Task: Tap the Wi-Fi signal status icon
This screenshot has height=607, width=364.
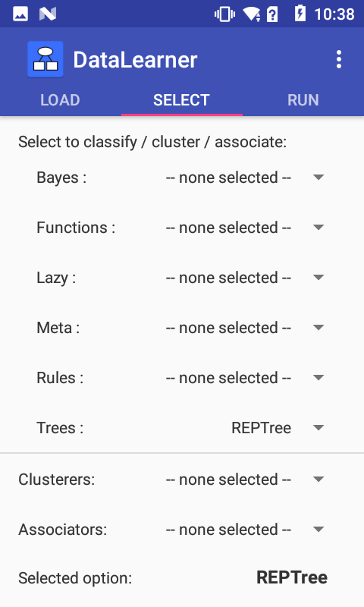Action: click(x=251, y=14)
